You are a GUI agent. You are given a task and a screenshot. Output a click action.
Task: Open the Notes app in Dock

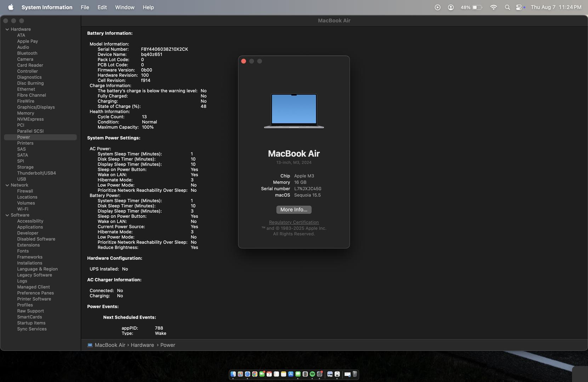(x=284, y=374)
